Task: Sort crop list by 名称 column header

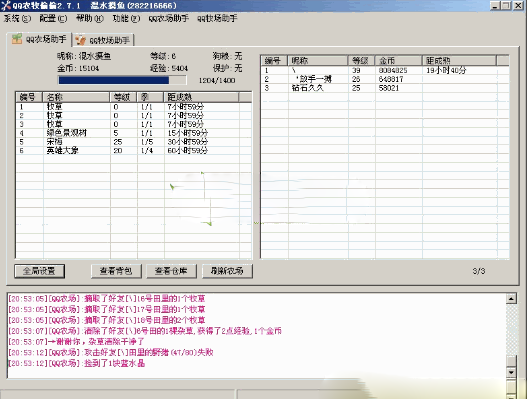Action: tap(76, 97)
